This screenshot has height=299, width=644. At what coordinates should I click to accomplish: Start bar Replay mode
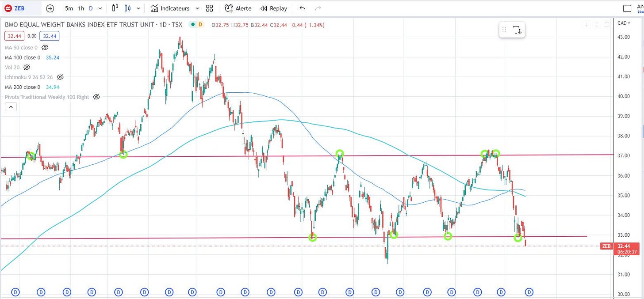(274, 8)
